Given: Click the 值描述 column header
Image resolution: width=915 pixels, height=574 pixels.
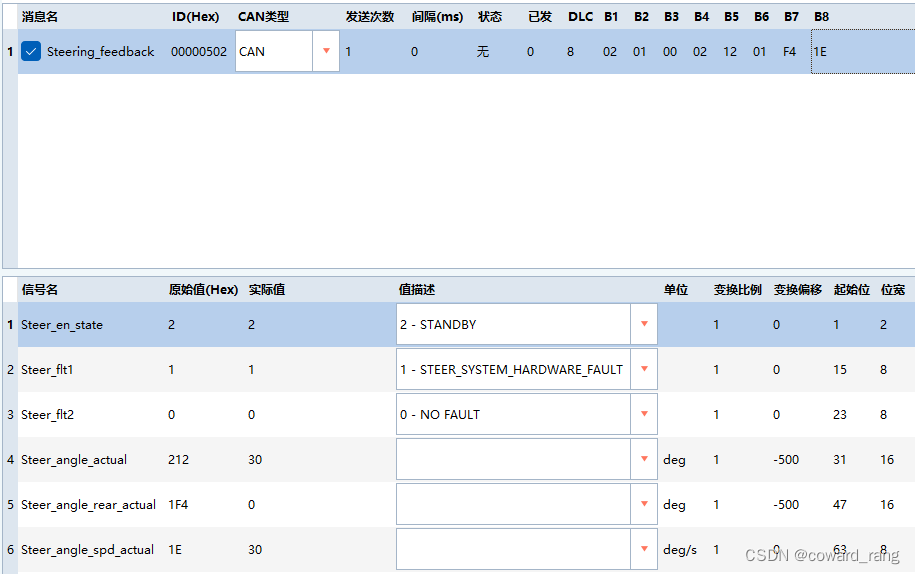Looking at the screenshot, I should [x=417, y=289].
